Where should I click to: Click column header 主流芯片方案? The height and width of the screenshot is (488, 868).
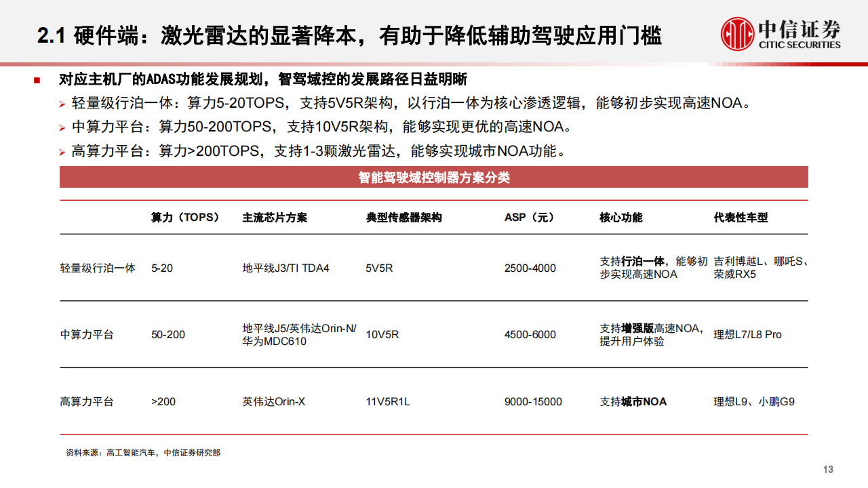point(275,218)
